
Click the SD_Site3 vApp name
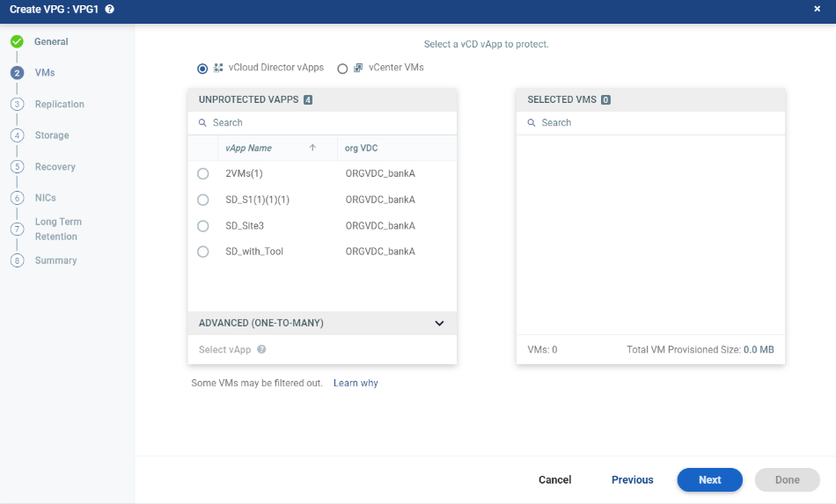(245, 226)
